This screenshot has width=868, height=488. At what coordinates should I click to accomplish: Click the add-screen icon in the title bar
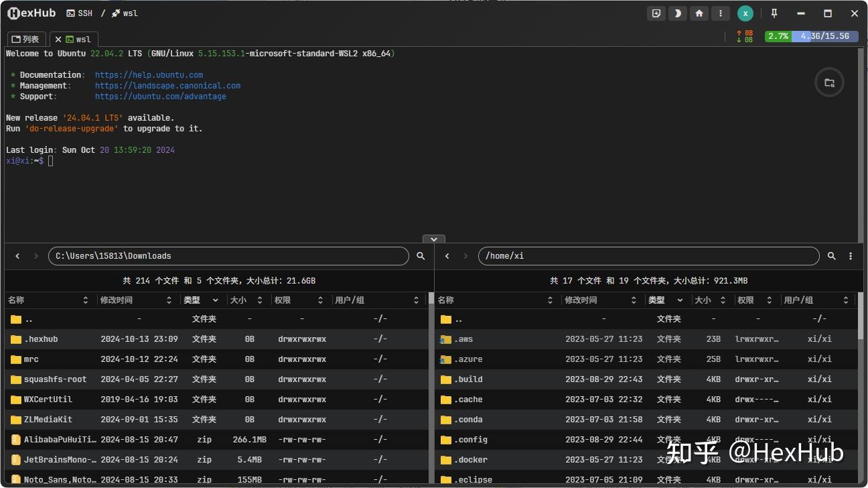pos(656,13)
